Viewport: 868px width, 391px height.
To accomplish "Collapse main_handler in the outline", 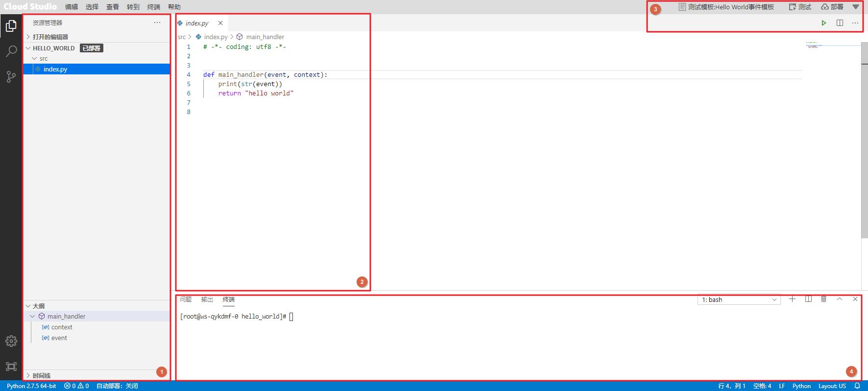I will tap(96, 316).
